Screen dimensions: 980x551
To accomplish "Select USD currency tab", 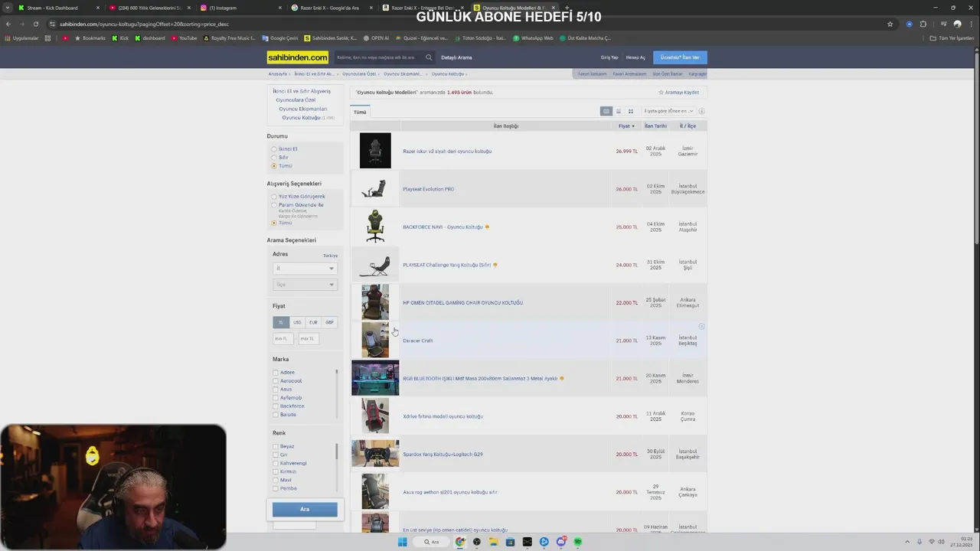I will (x=297, y=322).
